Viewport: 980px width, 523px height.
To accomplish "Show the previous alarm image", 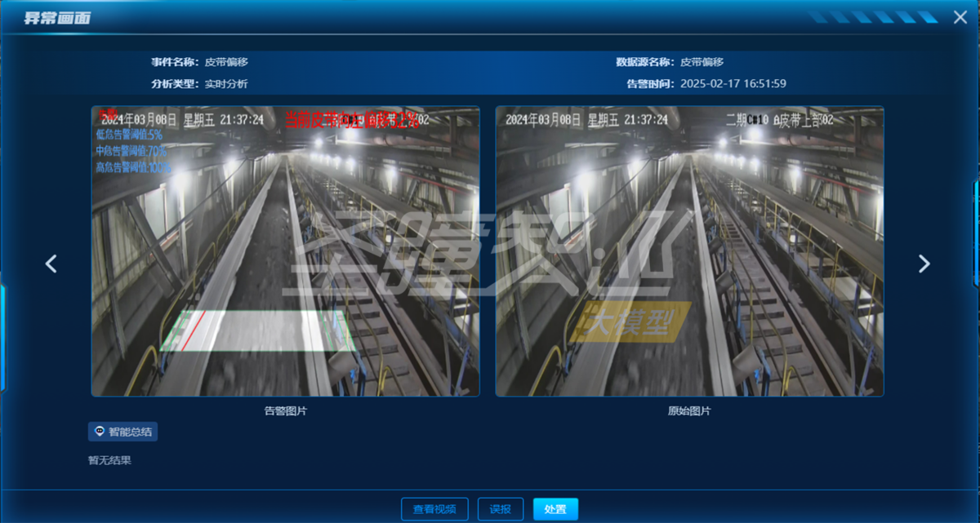I will [51, 264].
